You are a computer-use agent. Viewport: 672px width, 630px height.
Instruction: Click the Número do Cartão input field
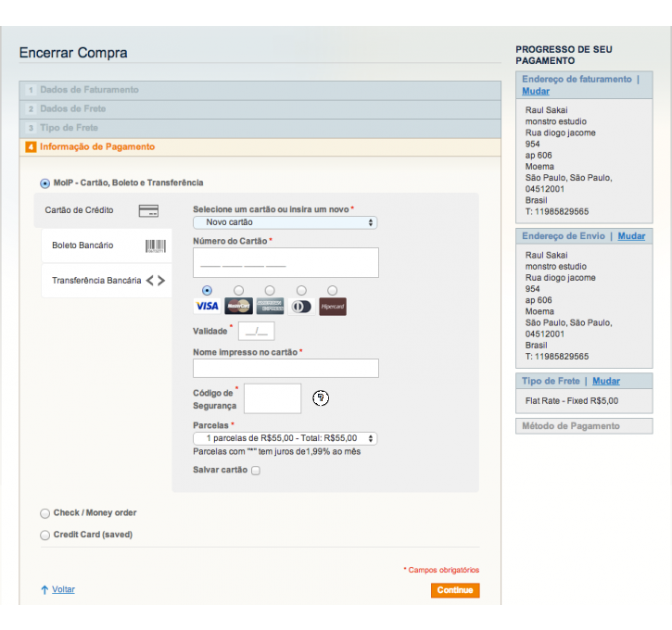[285, 263]
